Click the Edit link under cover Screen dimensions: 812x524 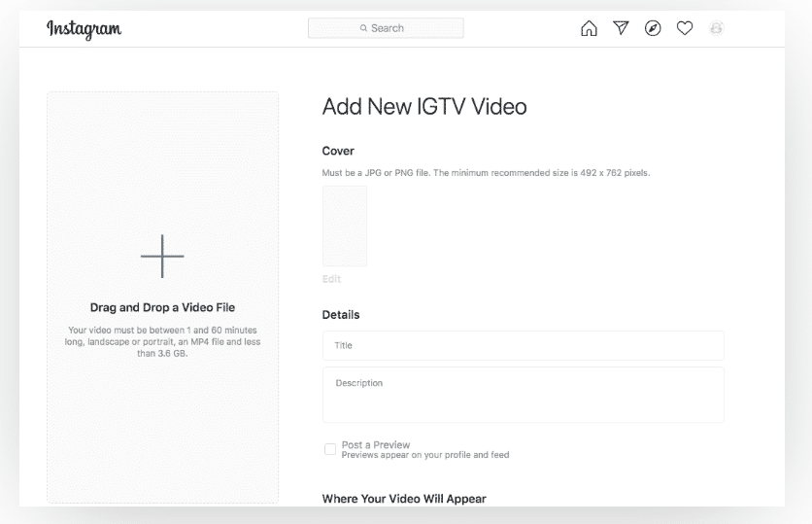(x=331, y=279)
